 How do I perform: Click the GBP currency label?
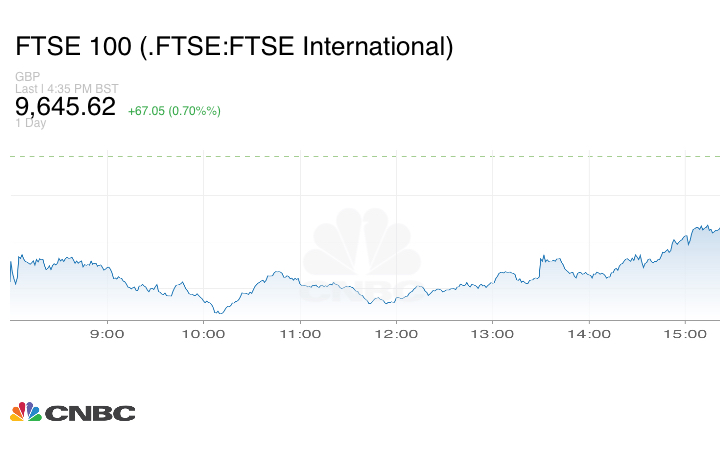(x=27, y=77)
